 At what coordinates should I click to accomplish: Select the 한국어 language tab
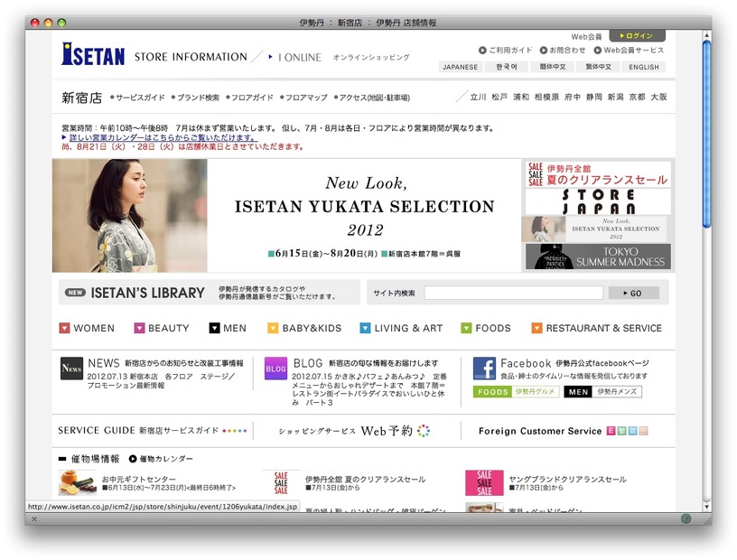[506, 67]
